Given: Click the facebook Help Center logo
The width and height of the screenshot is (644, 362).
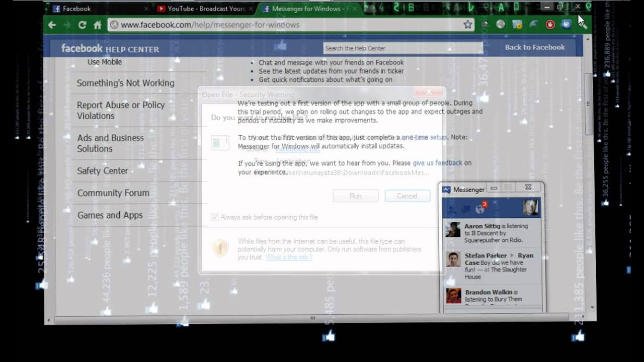Looking at the screenshot, I should [110, 48].
